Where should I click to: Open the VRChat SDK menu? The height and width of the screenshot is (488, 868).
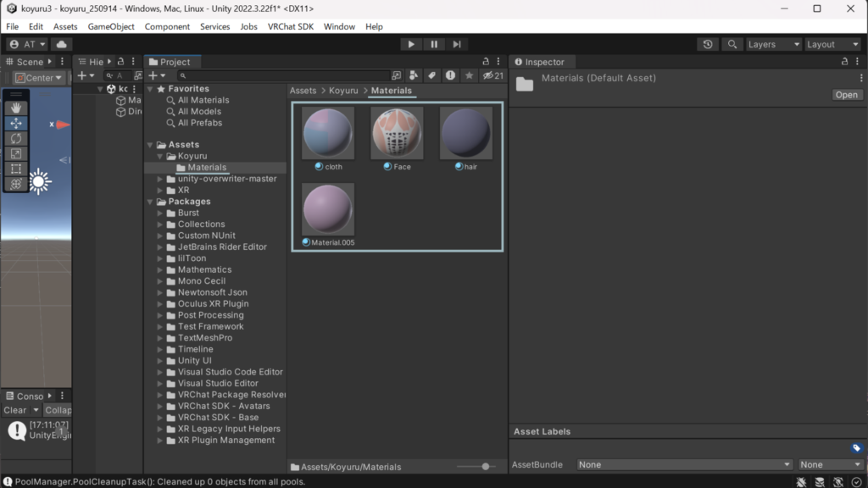[290, 26]
